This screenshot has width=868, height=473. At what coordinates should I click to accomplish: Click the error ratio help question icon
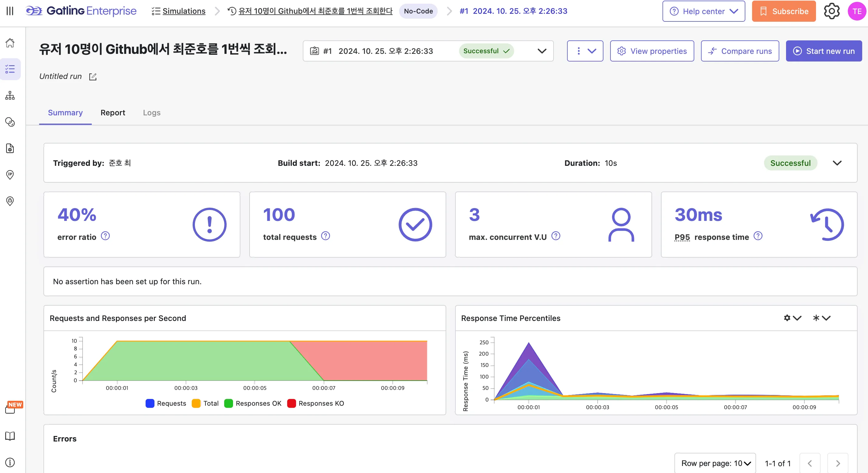coord(106,236)
